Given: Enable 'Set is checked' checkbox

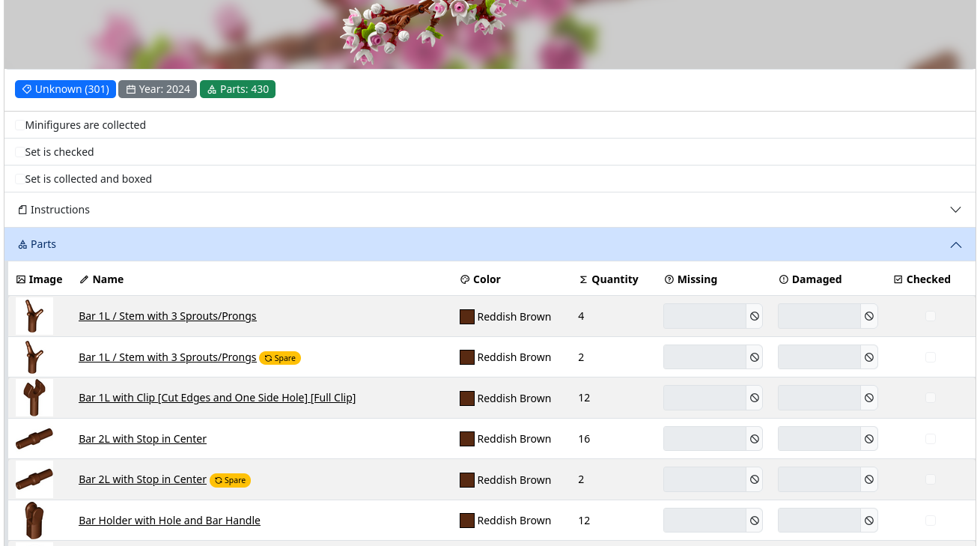Looking at the screenshot, I should [x=19, y=152].
